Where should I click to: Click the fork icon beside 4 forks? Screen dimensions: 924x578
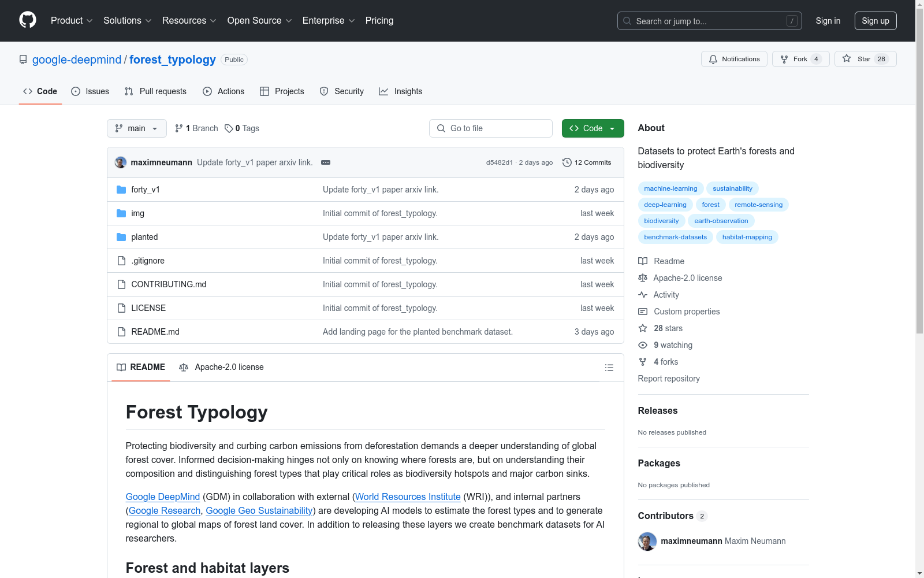(643, 362)
